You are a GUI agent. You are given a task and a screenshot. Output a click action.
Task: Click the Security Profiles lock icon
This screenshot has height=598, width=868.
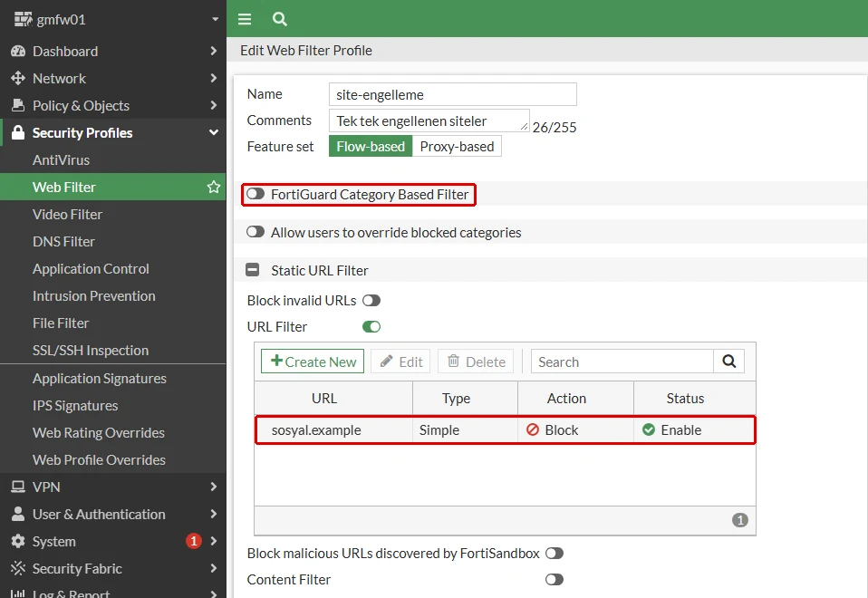[x=18, y=132]
